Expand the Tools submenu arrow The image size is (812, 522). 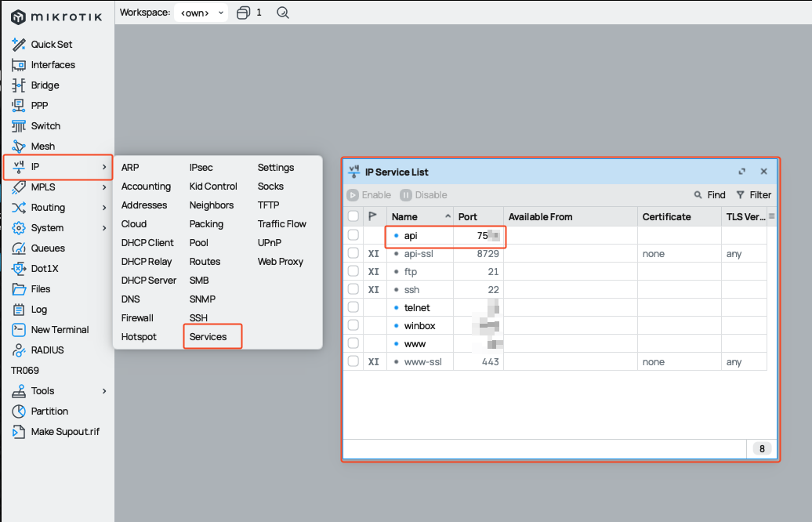104,391
